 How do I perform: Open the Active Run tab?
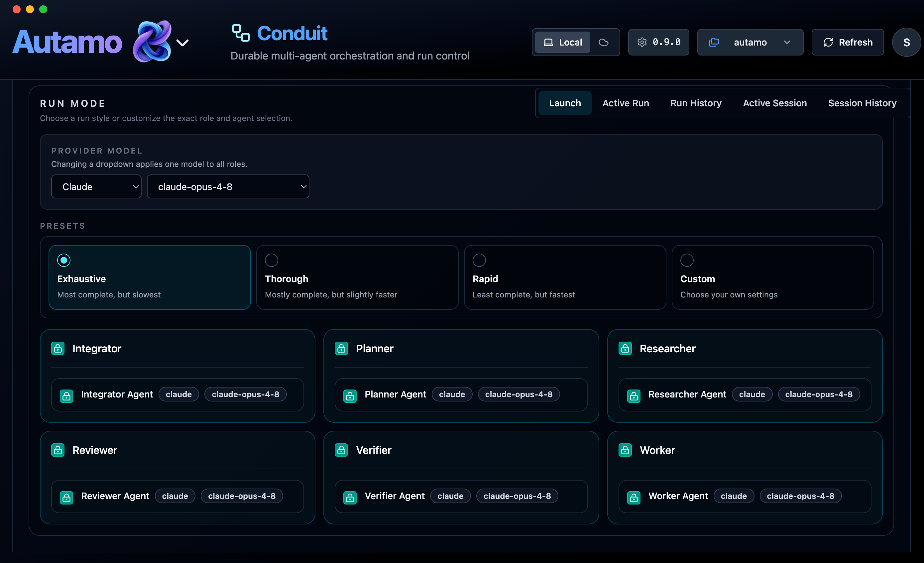pos(626,103)
